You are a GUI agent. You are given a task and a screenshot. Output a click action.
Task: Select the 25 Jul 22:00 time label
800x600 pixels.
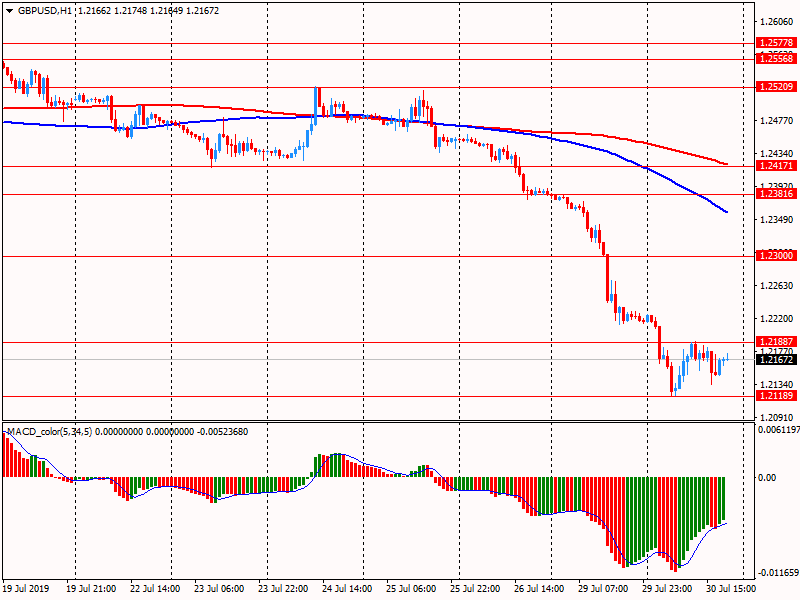coord(476,589)
